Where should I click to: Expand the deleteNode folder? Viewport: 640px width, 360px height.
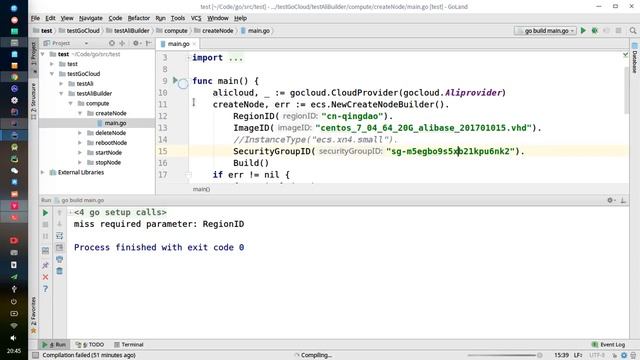tap(80, 133)
